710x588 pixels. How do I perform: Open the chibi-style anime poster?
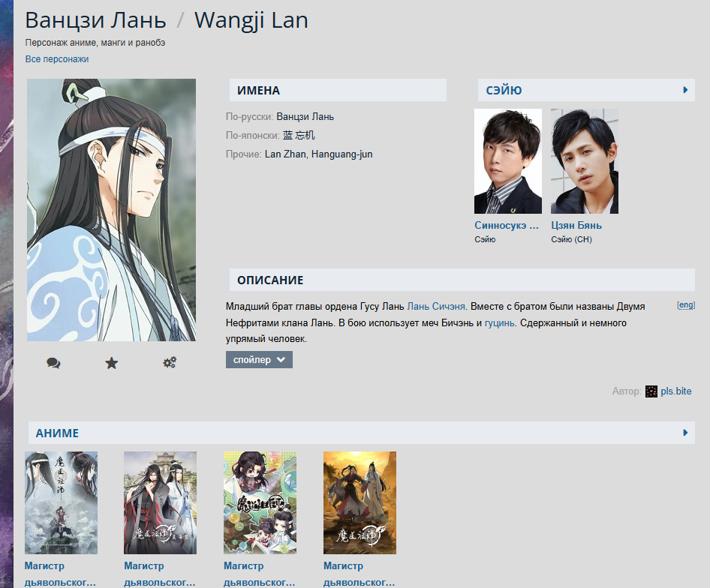[x=260, y=503]
